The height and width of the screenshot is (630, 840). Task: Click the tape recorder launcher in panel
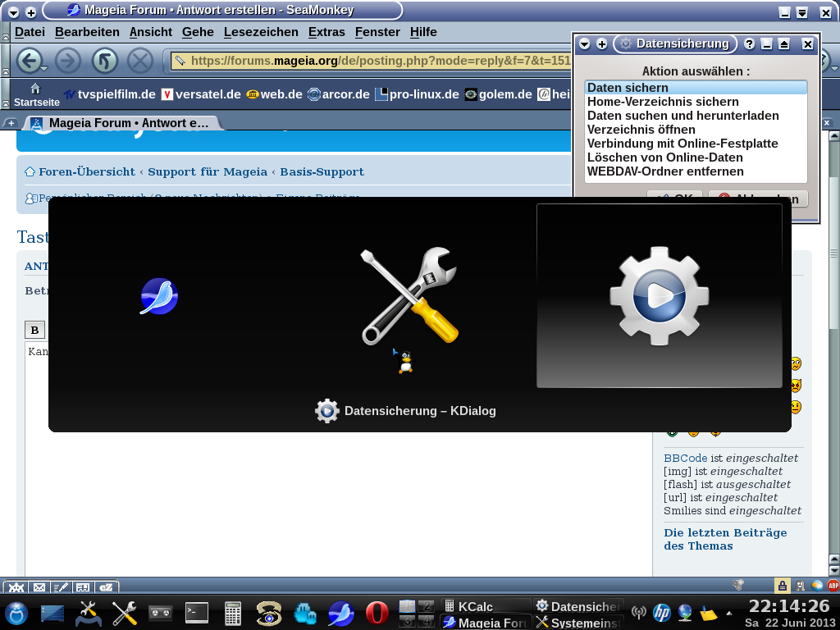coord(160,614)
